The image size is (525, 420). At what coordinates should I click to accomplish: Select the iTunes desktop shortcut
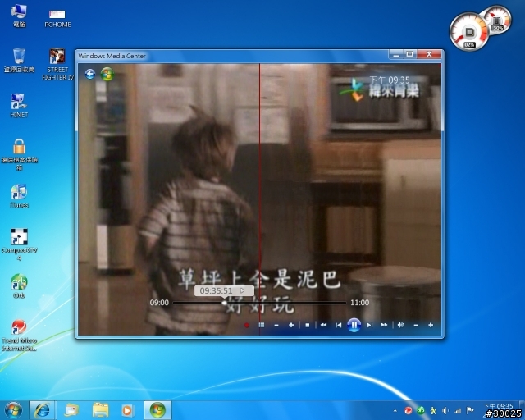point(19,196)
